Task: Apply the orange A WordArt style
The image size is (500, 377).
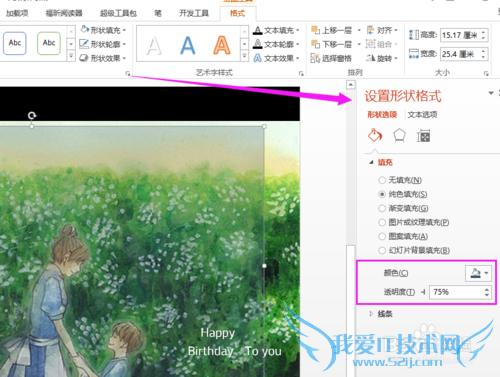Action: coord(222,45)
